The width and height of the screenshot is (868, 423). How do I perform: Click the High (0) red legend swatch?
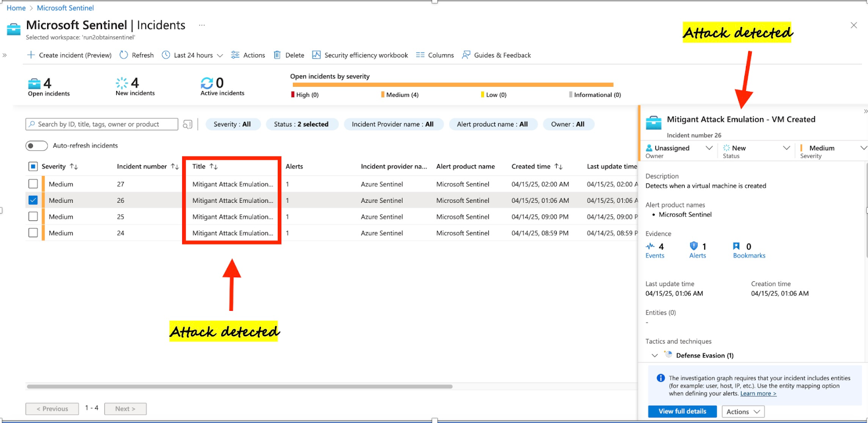293,94
